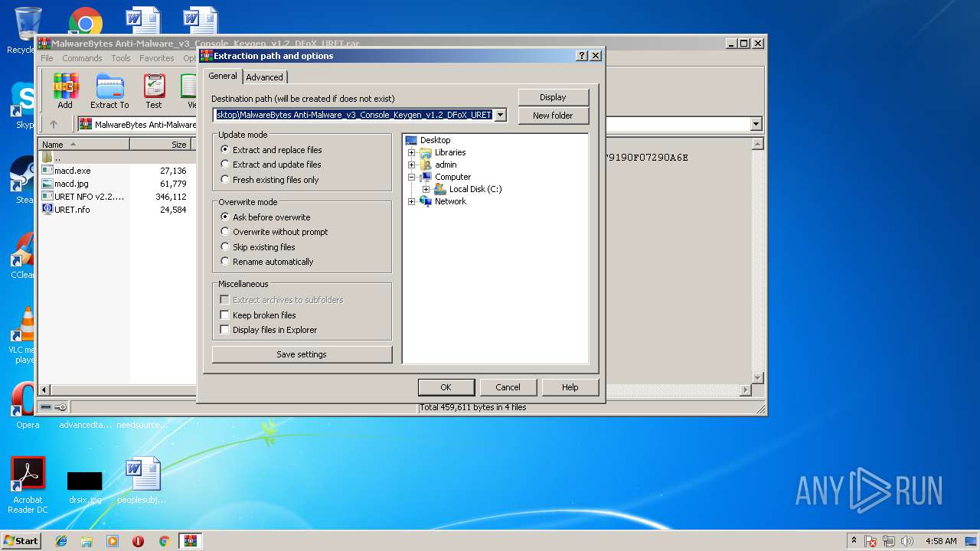980x551 pixels.
Task: Open WinRAR Commands menu
Action: click(82, 58)
